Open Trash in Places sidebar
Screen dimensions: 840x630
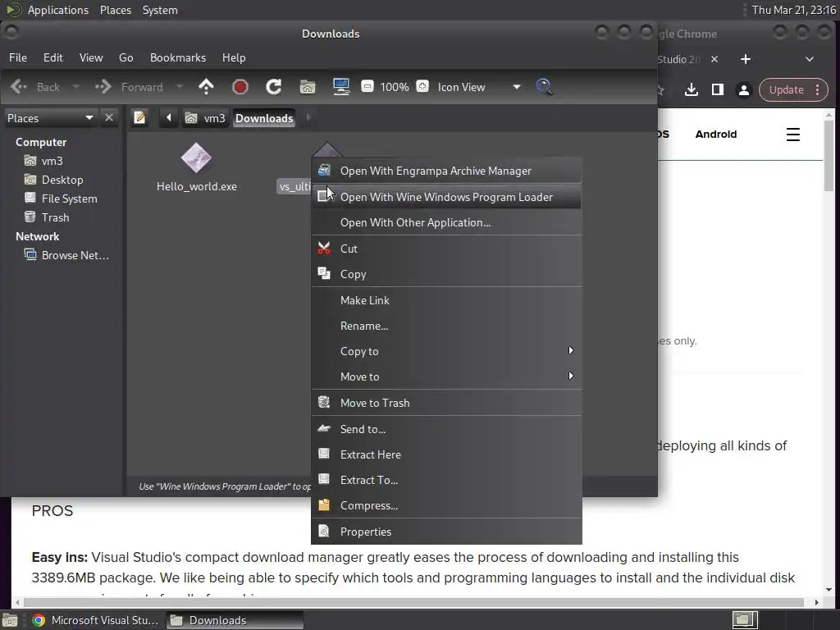[x=47, y=217]
